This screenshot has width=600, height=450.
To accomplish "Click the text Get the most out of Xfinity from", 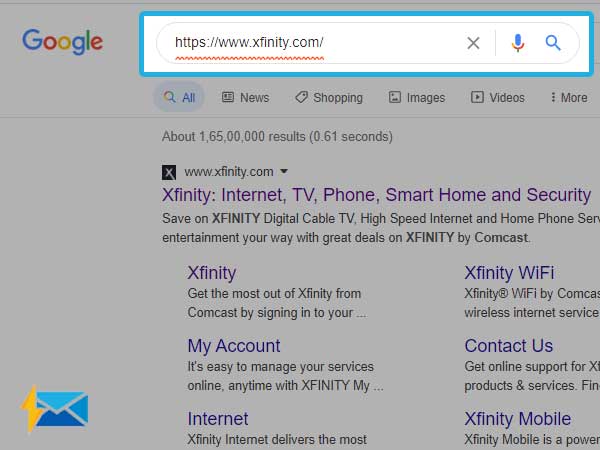I will (274, 294).
